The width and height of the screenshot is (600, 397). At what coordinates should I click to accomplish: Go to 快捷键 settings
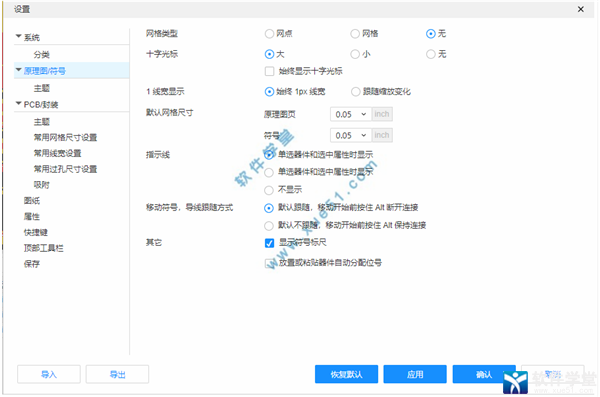pos(36,232)
